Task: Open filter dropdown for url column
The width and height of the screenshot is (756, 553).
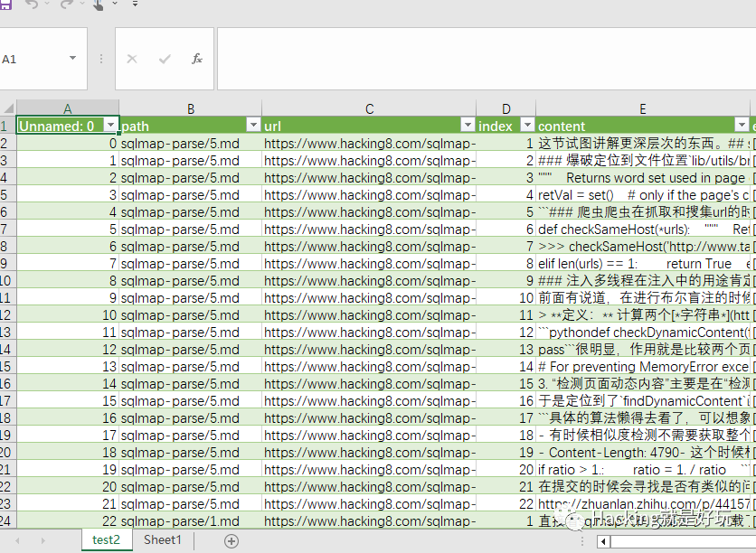Action: (468, 126)
